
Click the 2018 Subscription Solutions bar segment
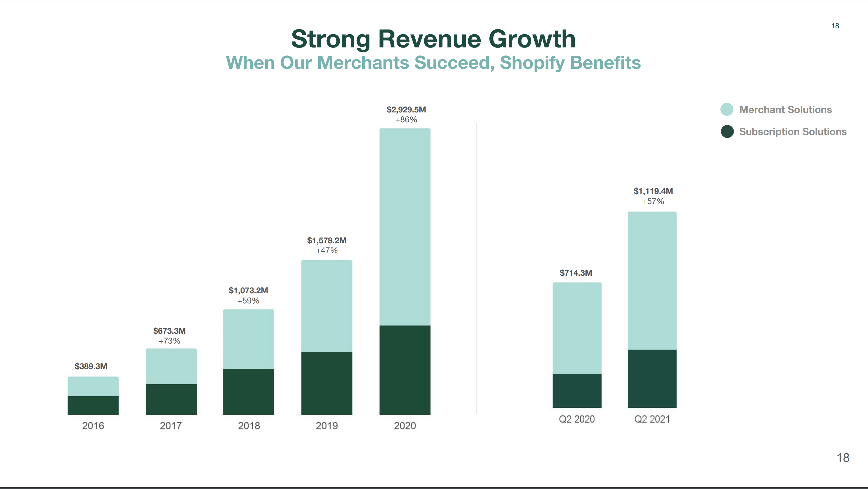(249, 392)
